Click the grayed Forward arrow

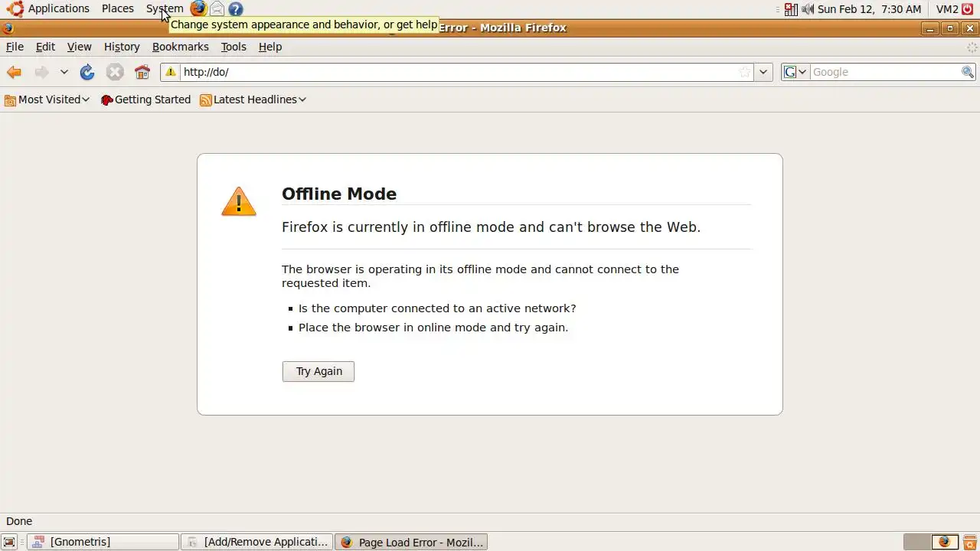(41, 72)
